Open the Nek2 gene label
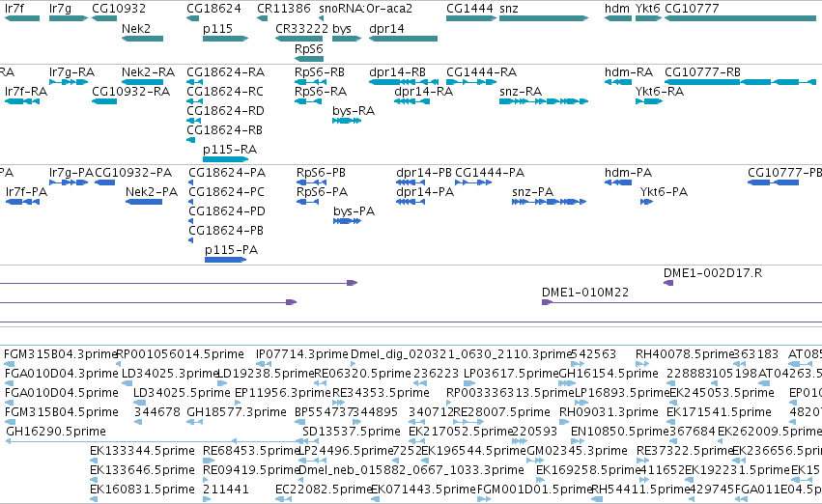Image resolution: width=822 pixels, height=504 pixels. (136, 28)
